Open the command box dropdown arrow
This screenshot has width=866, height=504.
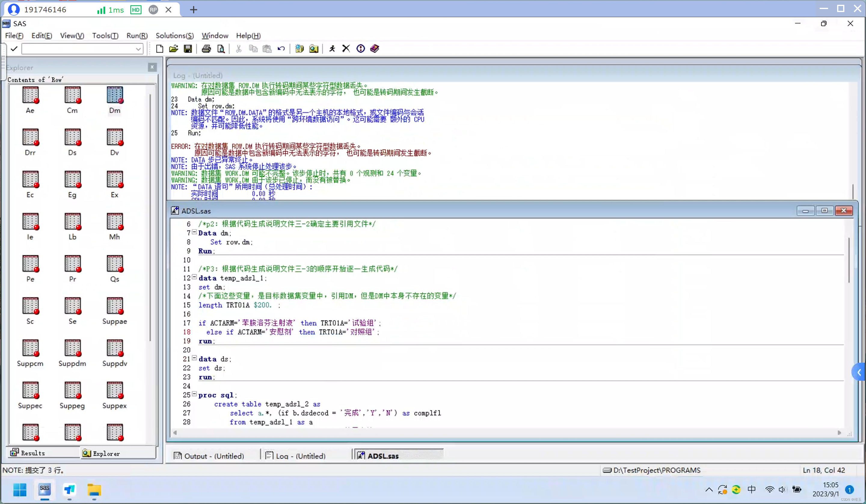tap(138, 49)
